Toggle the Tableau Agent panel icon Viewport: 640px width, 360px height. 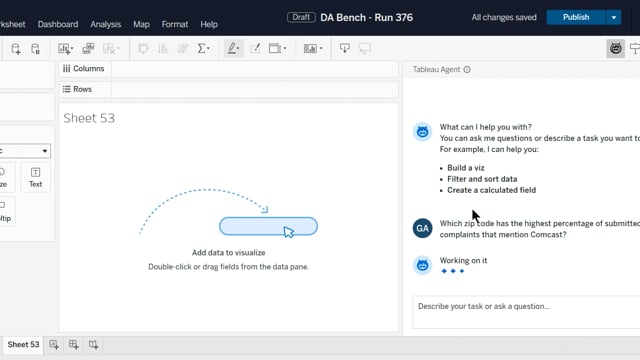coord(616,49)
